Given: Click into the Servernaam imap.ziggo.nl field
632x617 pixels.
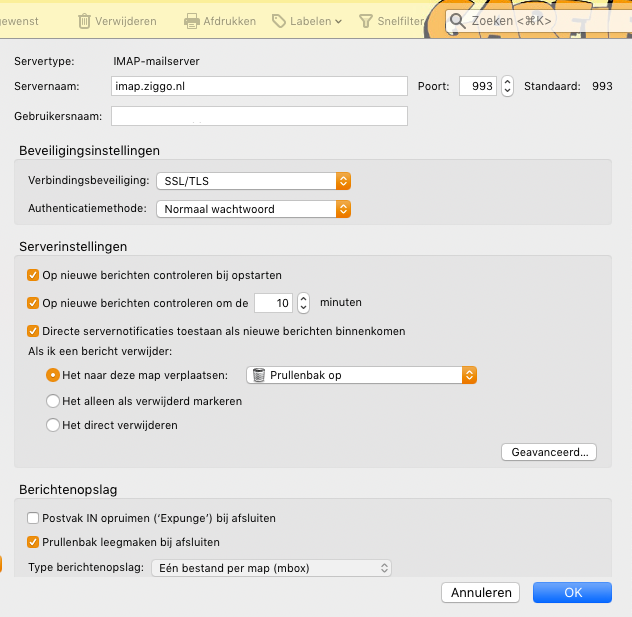Looking at the screenshot, I should 259,86.
